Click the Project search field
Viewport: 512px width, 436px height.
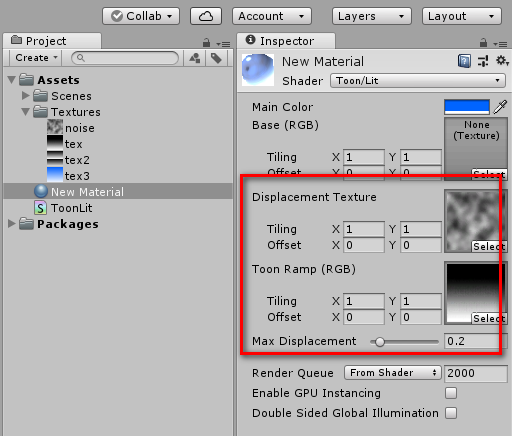pos(125,58)
